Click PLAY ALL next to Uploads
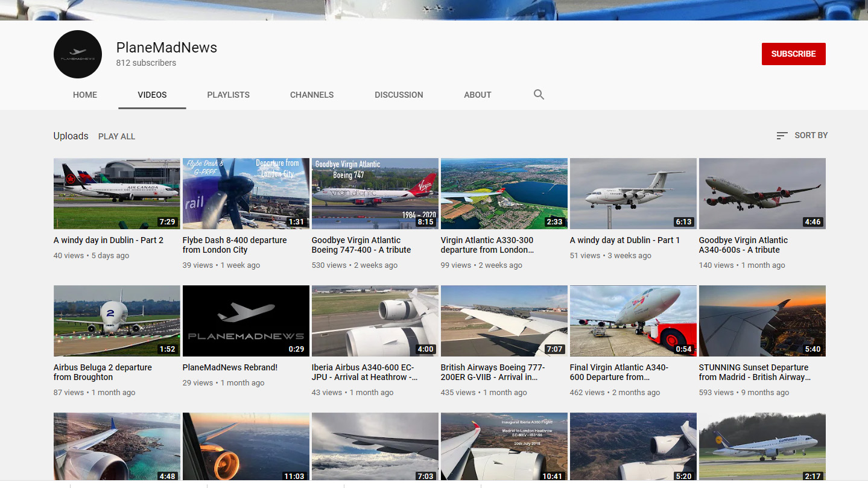 [116, 136]
